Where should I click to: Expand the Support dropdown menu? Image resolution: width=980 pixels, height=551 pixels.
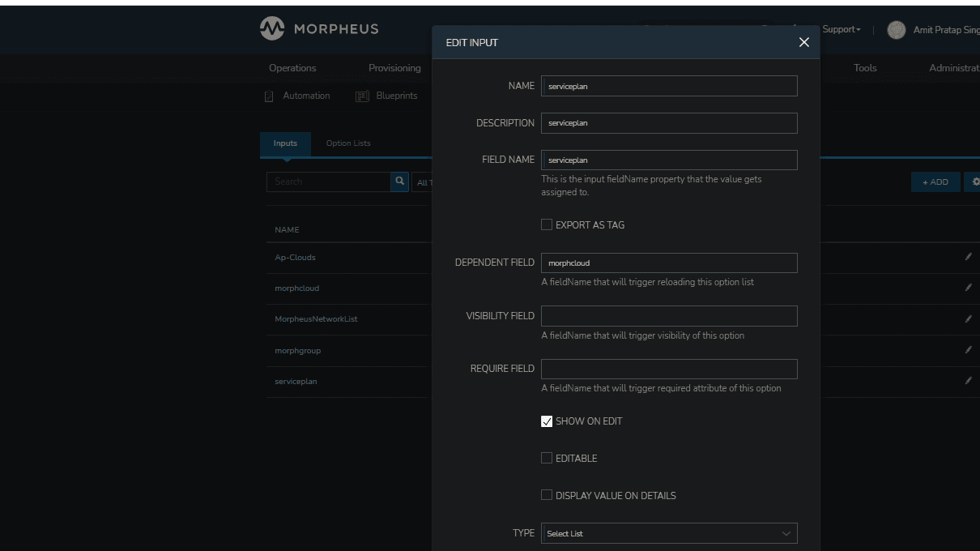[x=841, y=30]
